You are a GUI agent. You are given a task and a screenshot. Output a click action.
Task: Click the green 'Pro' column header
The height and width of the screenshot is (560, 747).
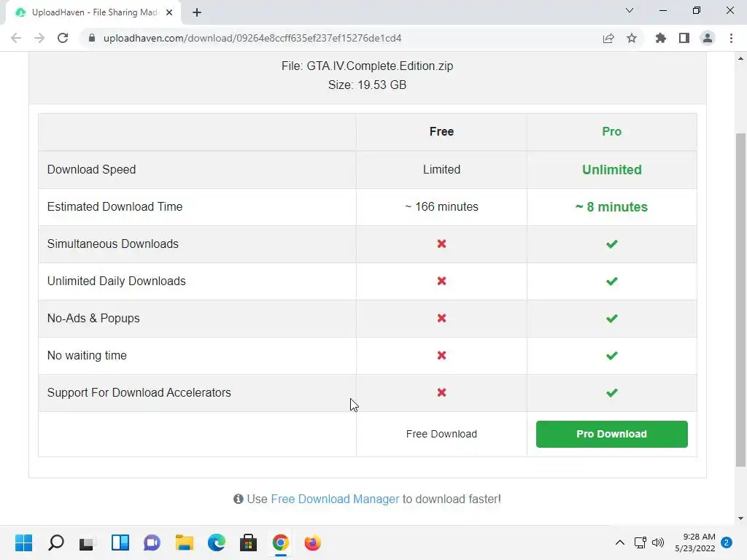pyautogui.click(x=612, y=131)
